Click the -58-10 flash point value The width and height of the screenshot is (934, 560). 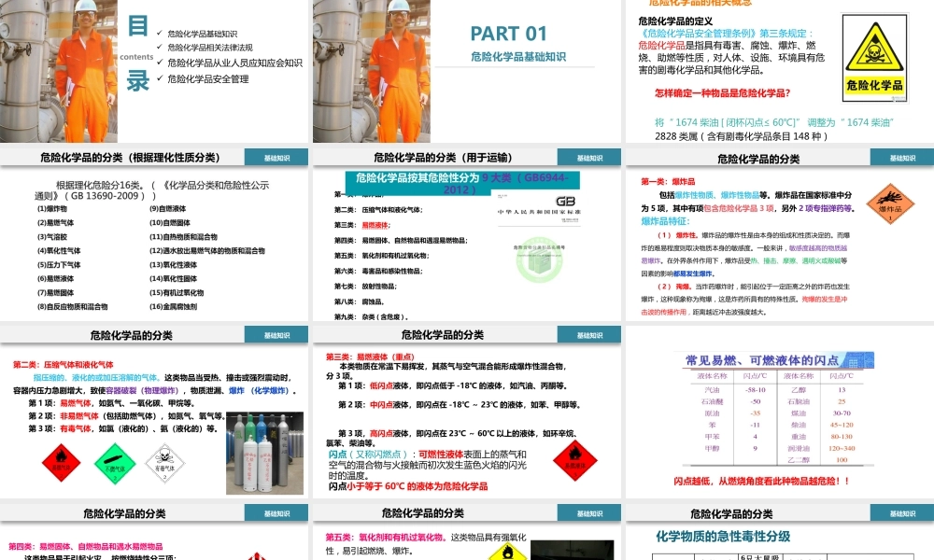coord(756,390)
